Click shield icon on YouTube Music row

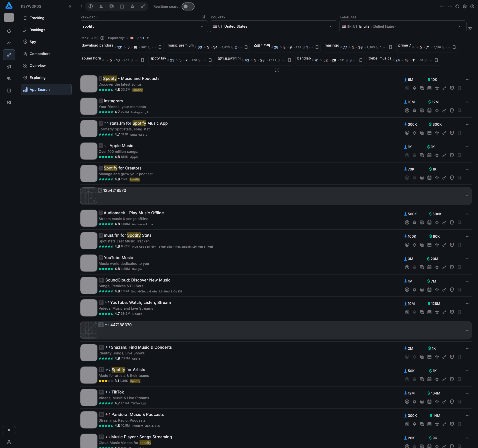pos(452,267)
